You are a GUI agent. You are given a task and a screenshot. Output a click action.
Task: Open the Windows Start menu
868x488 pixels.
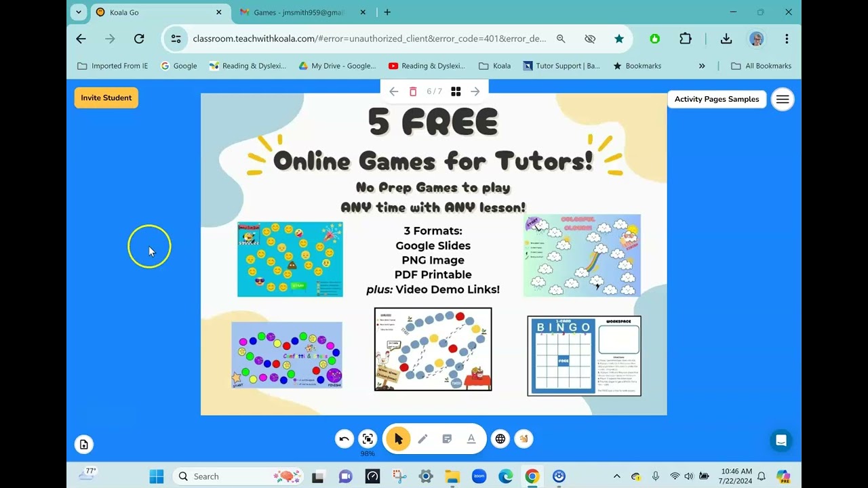tap(157, 476)
